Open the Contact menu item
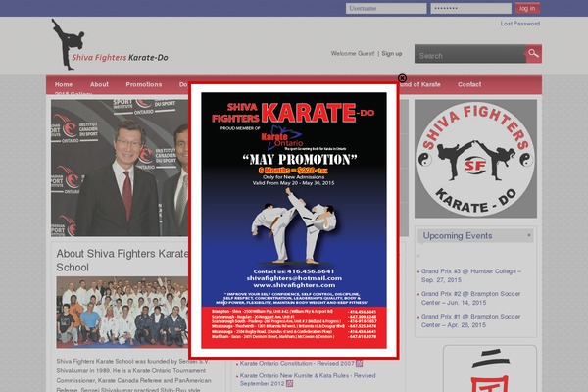This screenshot has height=392, width=588. click(469, 84)
